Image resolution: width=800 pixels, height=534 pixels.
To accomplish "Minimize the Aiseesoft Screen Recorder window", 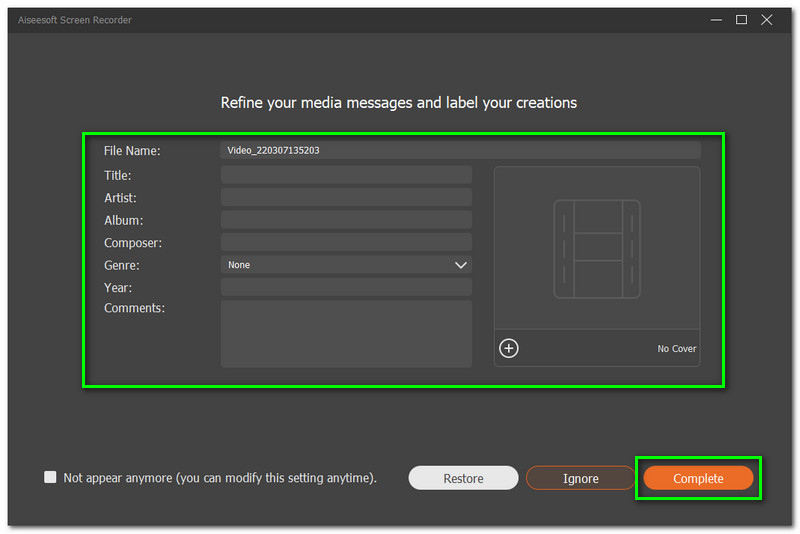I will (x=717, y=20).
